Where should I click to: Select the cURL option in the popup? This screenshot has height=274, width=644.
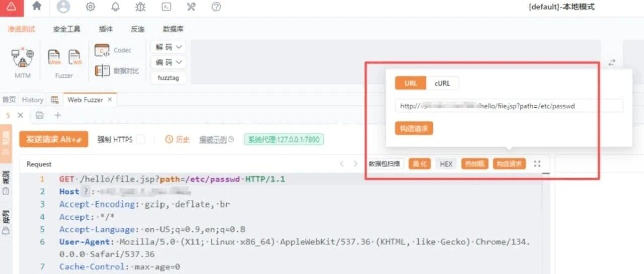(x=442, y=83)
